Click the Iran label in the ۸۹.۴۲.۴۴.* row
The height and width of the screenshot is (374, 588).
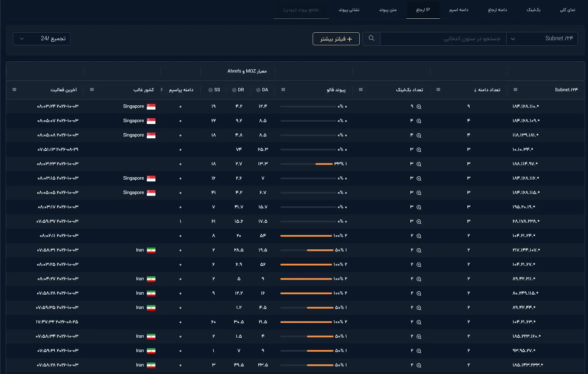140,308
